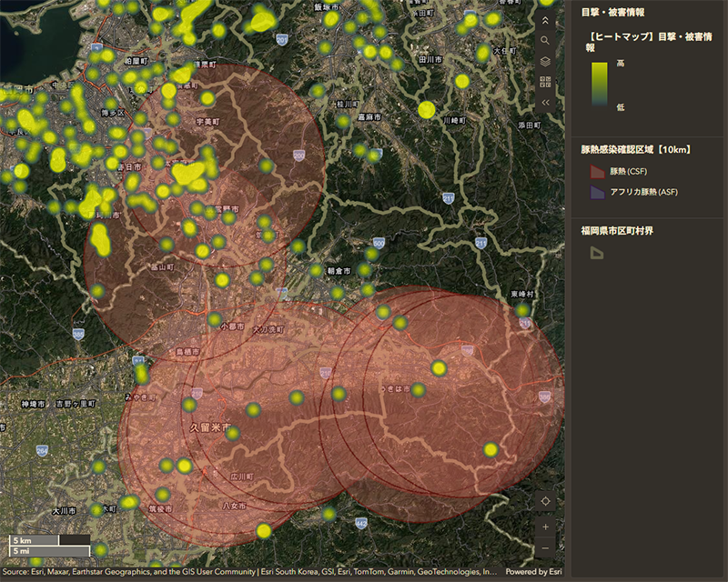Click the purple ASF legend swatch
Viewport: 728px width, 582px height.
tap(596, 192)
